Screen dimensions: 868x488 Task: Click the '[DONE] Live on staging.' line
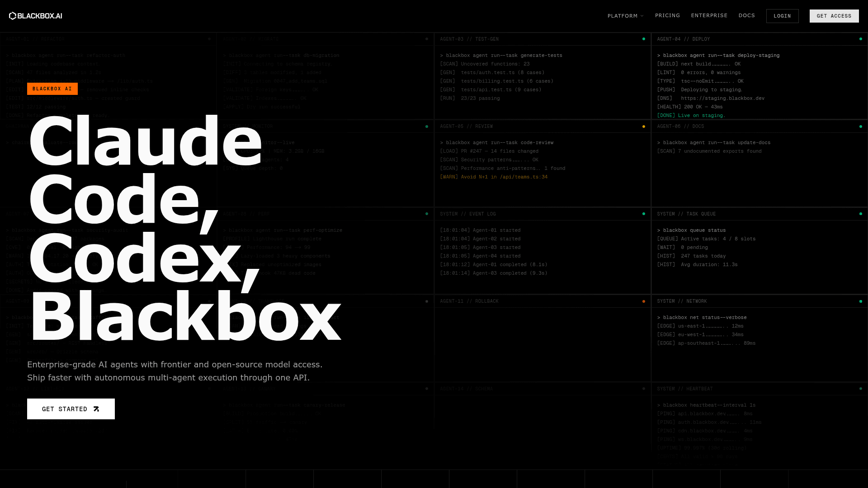691,115
